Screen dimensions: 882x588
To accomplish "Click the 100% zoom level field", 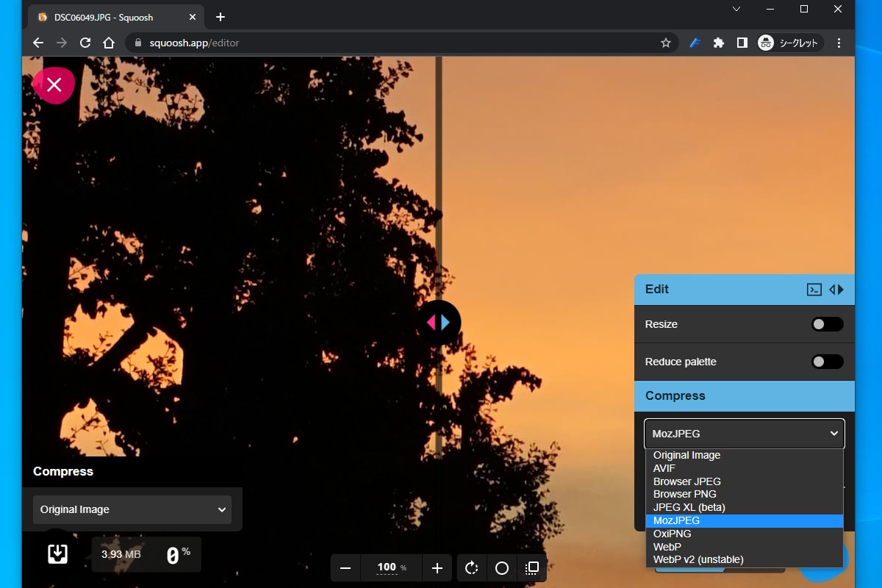I will 387,567.
